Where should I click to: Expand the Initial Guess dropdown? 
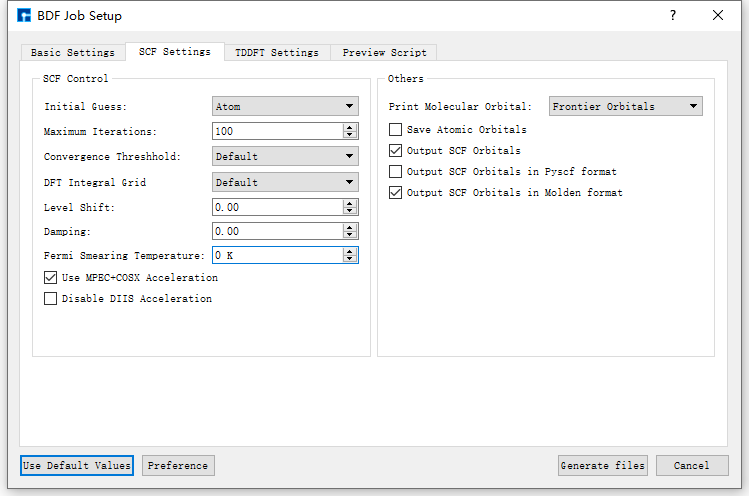pyautogui.click(x=285, y=106)
